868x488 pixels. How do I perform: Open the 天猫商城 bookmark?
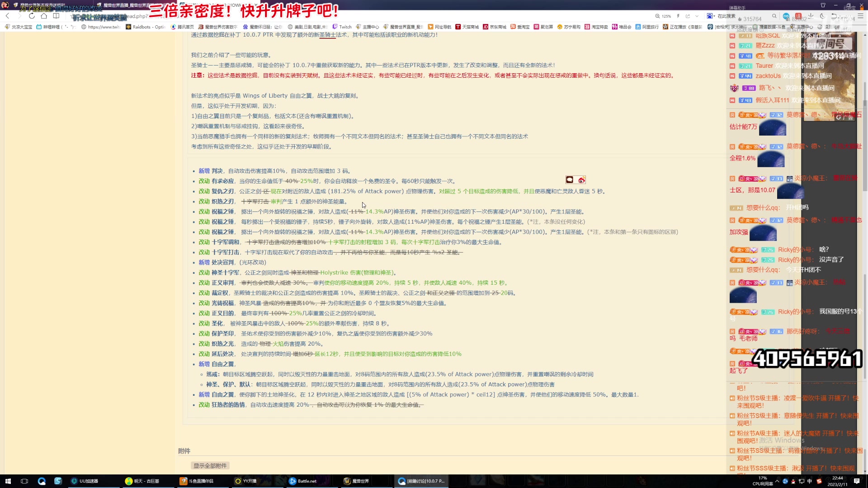pos(467,27)
